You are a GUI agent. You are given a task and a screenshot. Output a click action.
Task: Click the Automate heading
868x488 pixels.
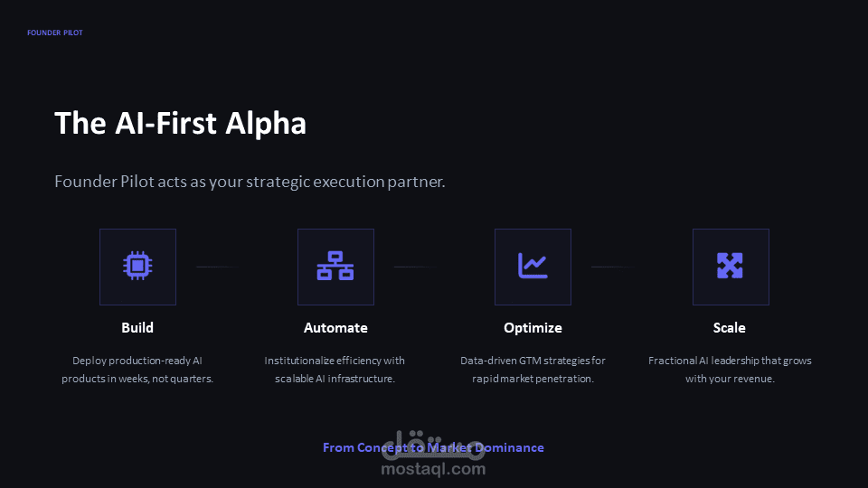[x=335, y=327]
